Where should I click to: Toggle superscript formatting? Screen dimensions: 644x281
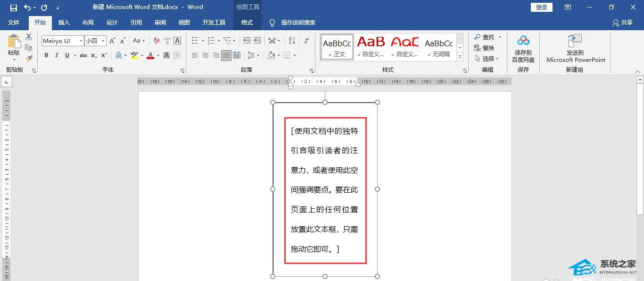tap(104, 55)
